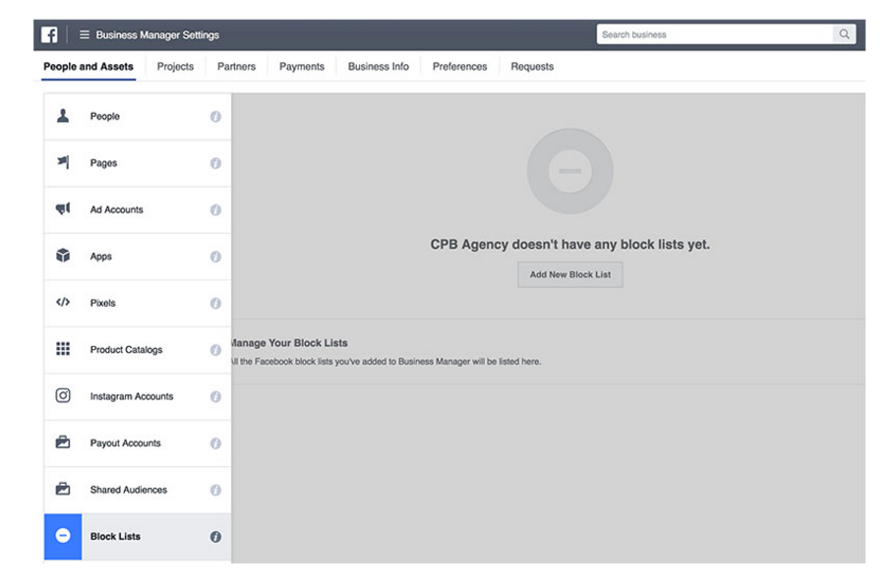This screenshot has width=895, height=588.
Task: Open the Pixels section label
Action: coord(102,303)
